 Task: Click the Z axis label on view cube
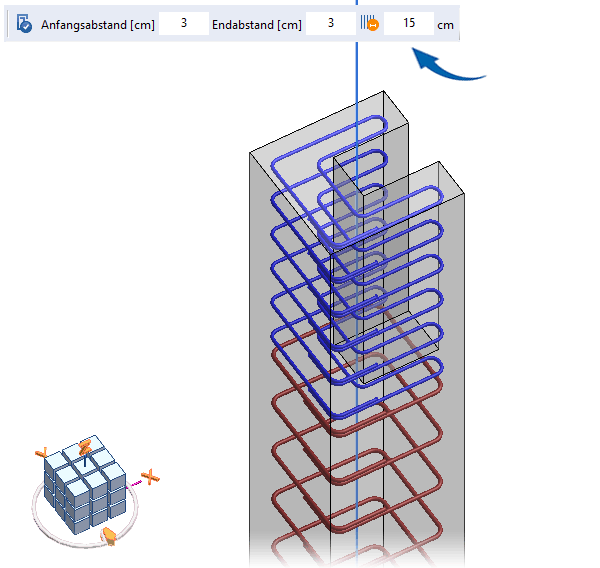[85, 448]
